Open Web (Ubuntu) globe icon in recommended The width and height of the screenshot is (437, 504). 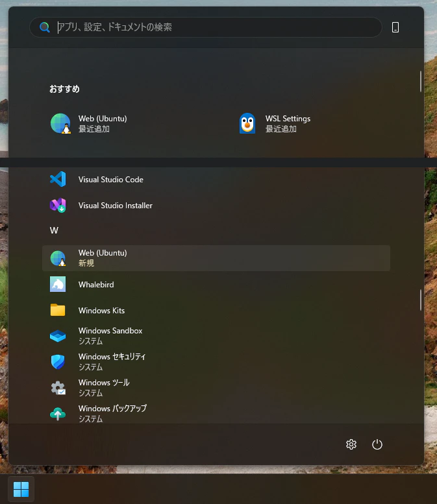60,123
